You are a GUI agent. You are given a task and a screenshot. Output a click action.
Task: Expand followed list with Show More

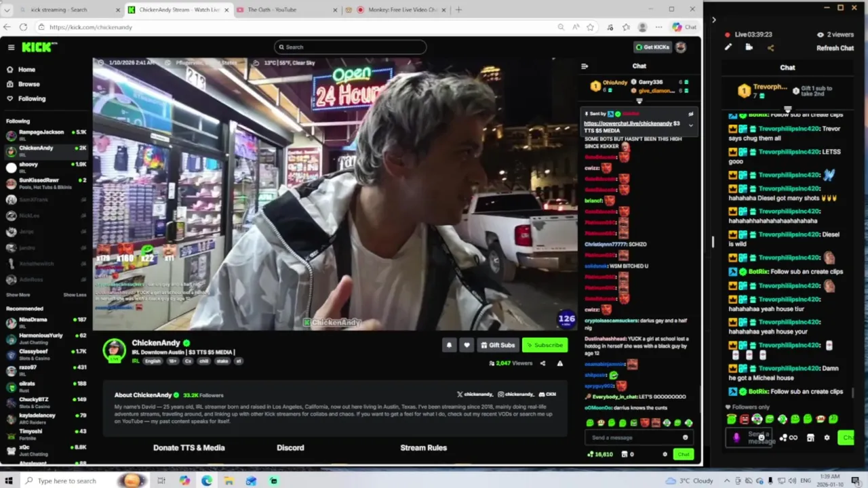pyautogui.click(x=18, y=295)
